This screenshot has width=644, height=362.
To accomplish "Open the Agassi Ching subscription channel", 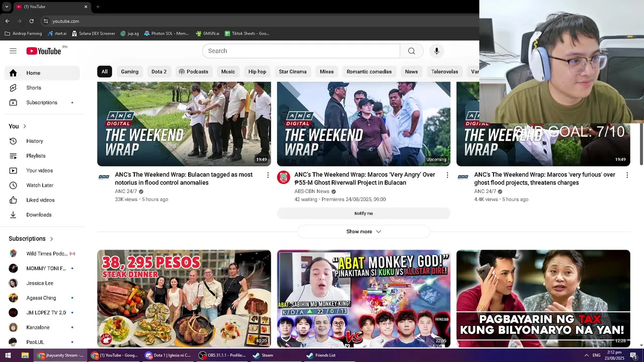I will pos(42,298).
